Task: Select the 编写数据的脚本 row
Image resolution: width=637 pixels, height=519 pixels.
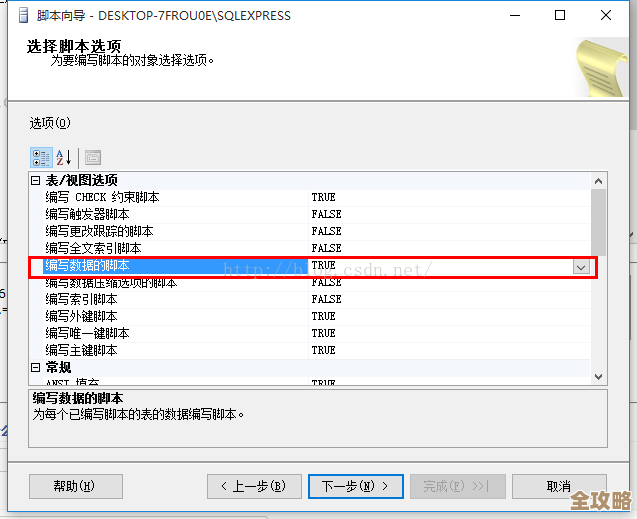Action: [316, 266]
